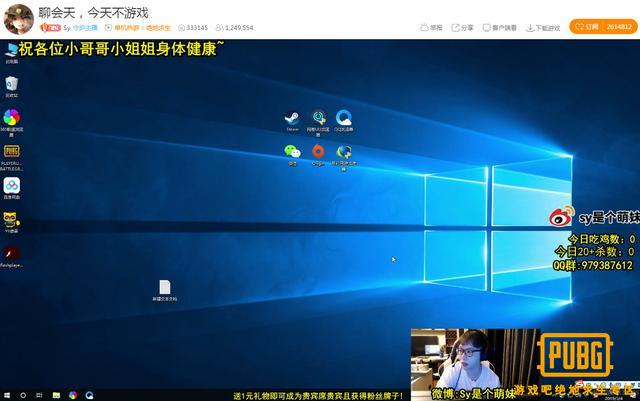The width and height of the screenshot is (640, 401).
Task: Click the client viewing link
Action: 499,28
